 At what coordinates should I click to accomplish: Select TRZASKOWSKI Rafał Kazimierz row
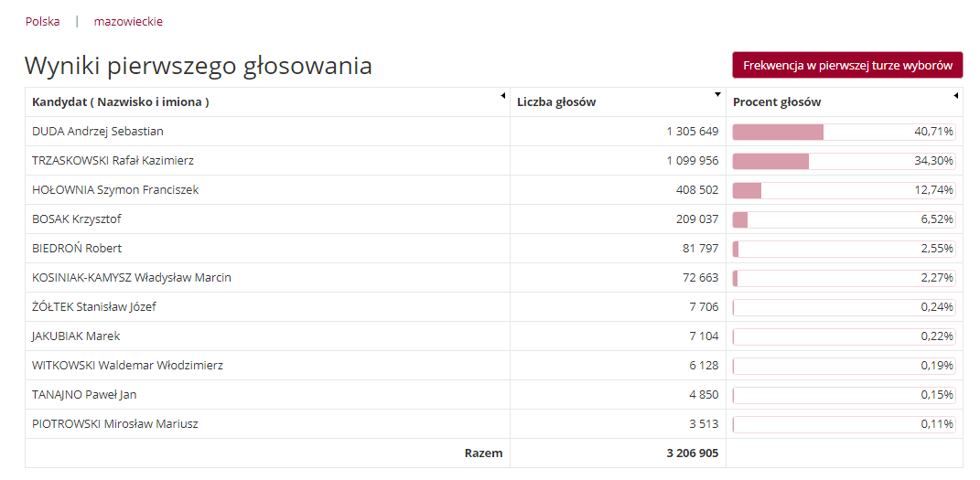[494, 161]
